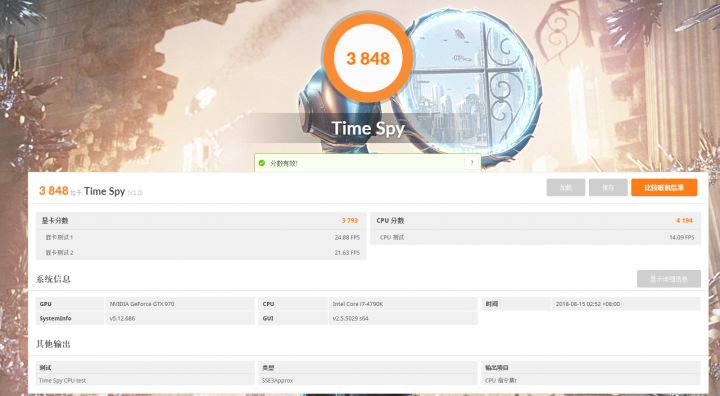This screenshot has height=396, width=720.
Task: Click the orange 比较联机结果 button
Action: coord(664,187)
